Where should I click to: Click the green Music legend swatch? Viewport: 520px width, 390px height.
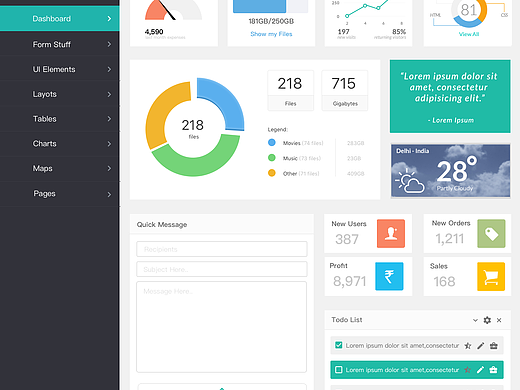point(272,158)
